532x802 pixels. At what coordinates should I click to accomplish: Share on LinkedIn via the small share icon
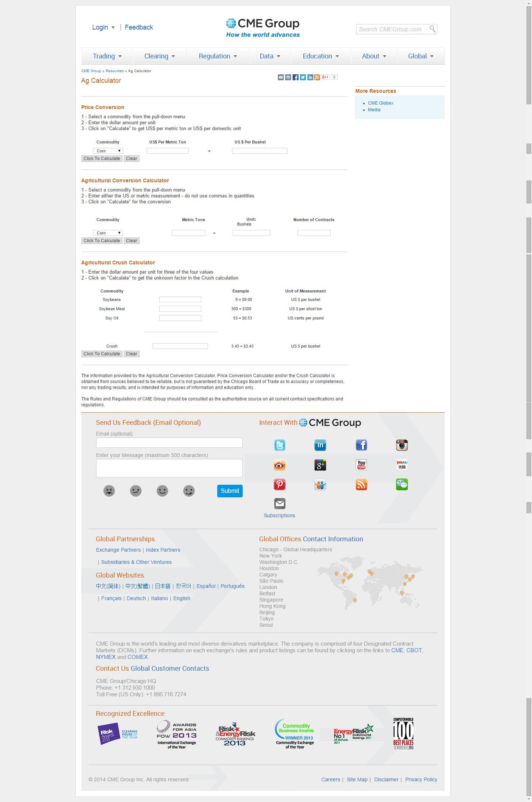(x=310, y=77)
